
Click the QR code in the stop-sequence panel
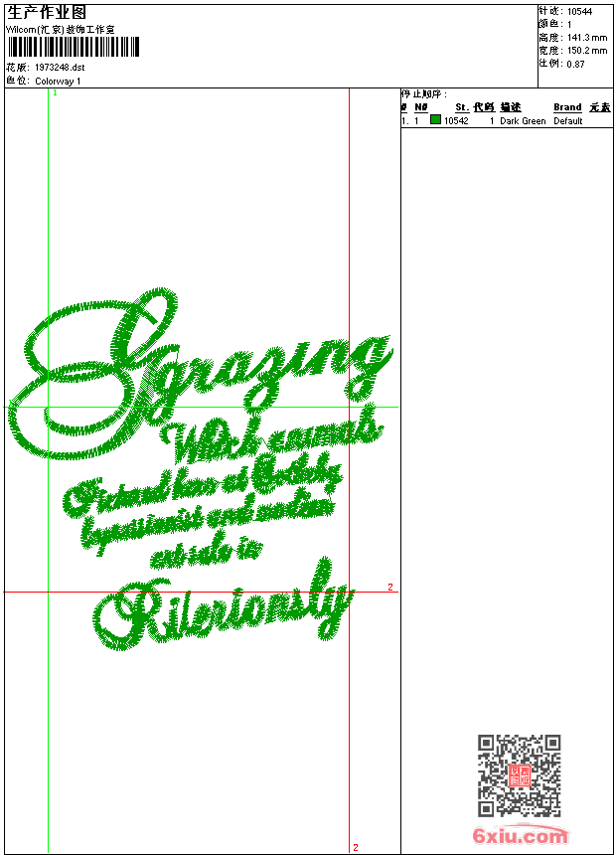[519, 775]
